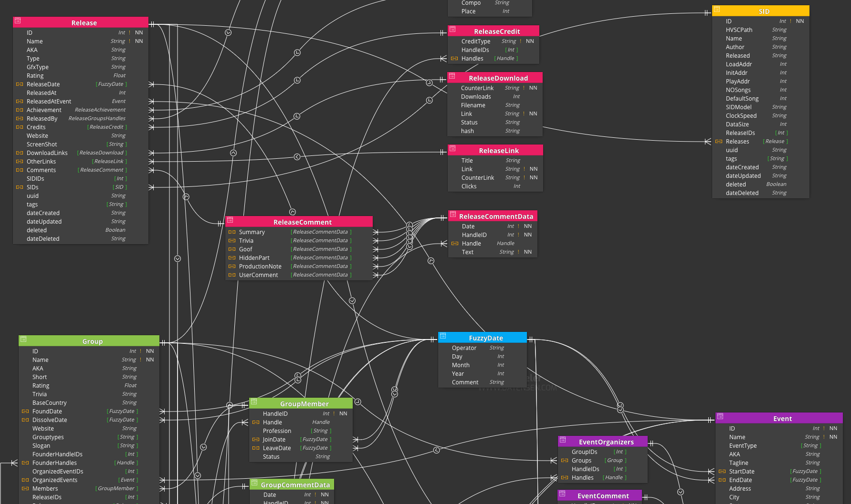
Task: Click the orange link icon next to Credits in Release
Action: point(19,127)
